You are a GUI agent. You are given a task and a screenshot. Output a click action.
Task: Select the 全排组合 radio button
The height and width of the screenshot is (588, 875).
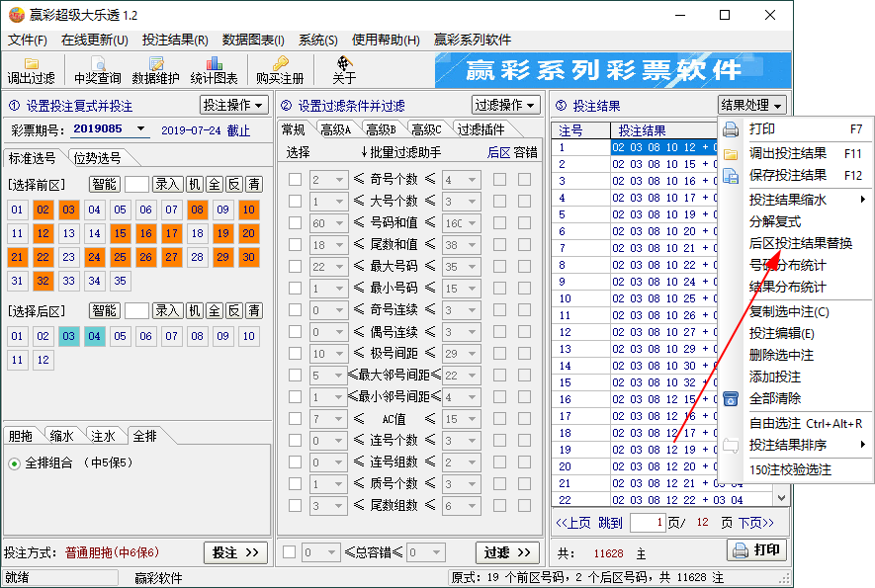click(15, 463)
